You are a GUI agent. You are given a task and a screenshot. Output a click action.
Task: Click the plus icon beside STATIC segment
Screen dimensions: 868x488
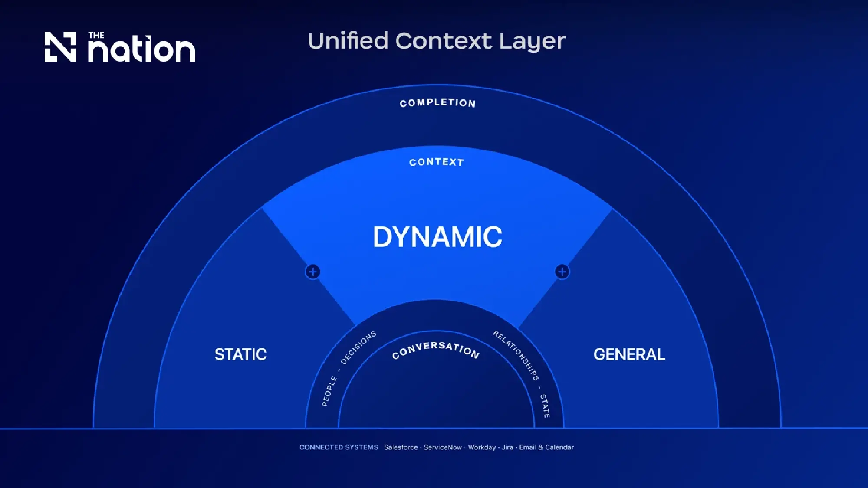(313, 272)
